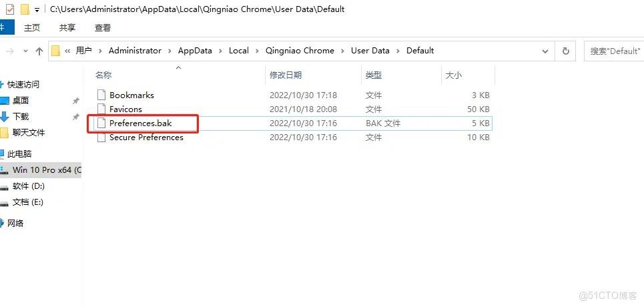This screenshot has height=307, width=644.
Task: Refresh the current folder view
Action: (x=566, y=51)
